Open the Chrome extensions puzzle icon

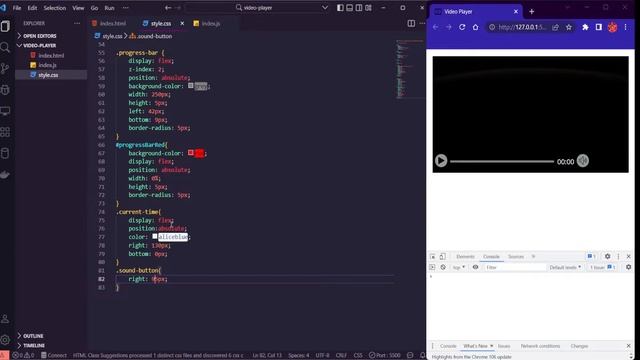(x=585, y=27)
